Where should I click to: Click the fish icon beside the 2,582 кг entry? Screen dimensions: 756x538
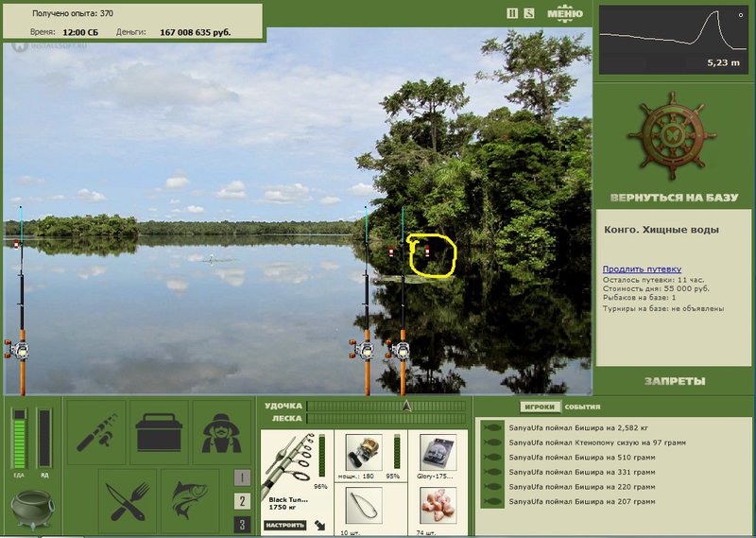[492, 427]
